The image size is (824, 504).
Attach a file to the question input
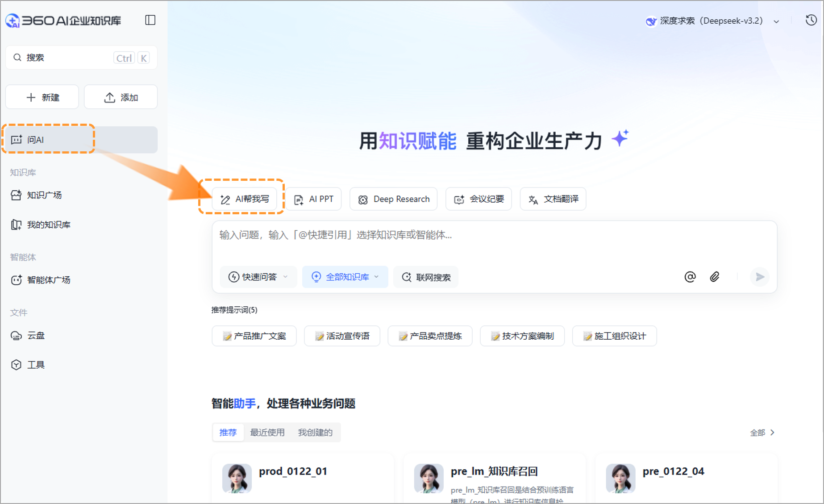click(x=715, y=277)
